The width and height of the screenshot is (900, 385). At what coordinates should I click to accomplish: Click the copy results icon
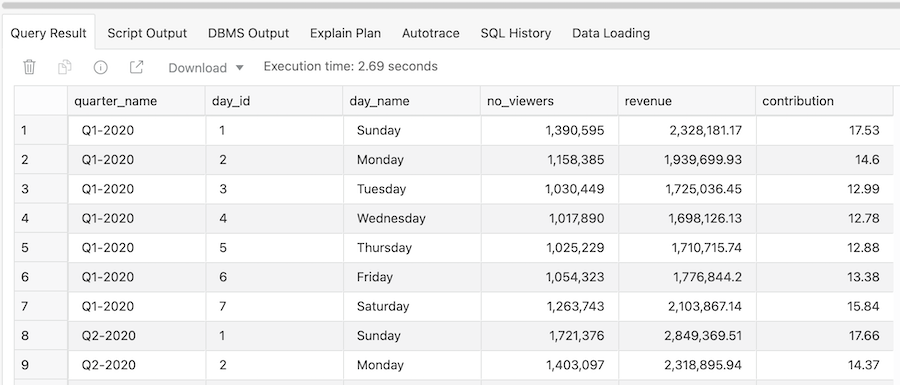pos(65,67)
